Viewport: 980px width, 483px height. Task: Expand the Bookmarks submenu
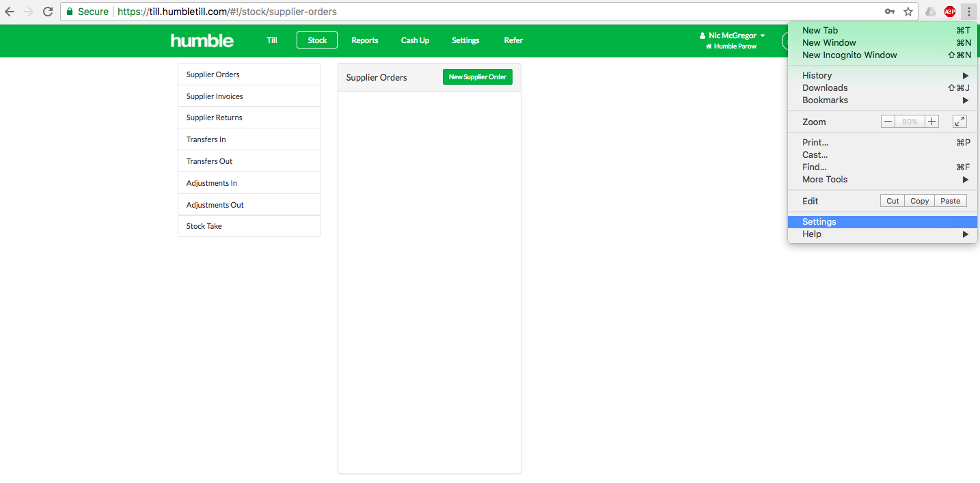pyautogui.click(x=882, y=100)
